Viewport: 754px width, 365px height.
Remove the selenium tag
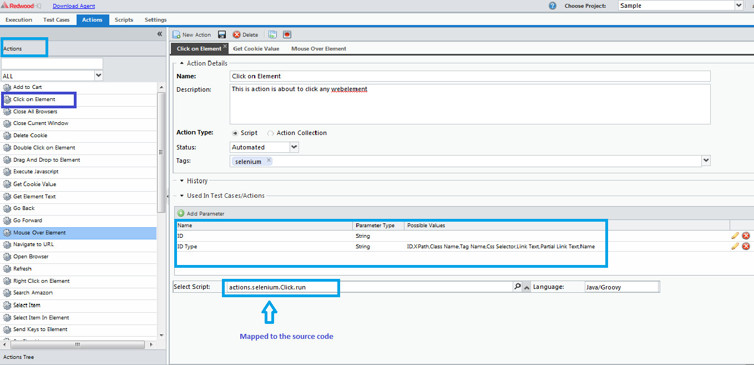click(269, 161)
